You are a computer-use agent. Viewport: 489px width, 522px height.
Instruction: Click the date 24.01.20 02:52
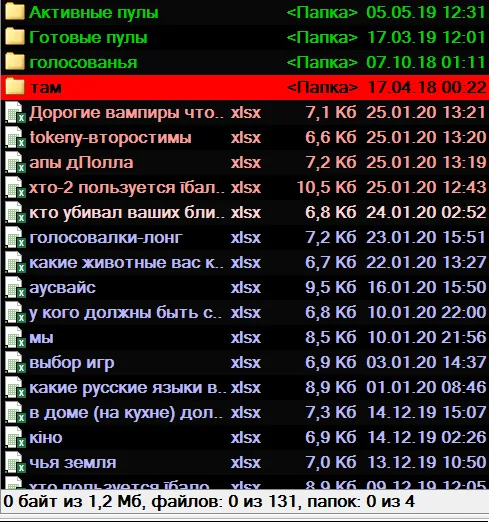426,212
